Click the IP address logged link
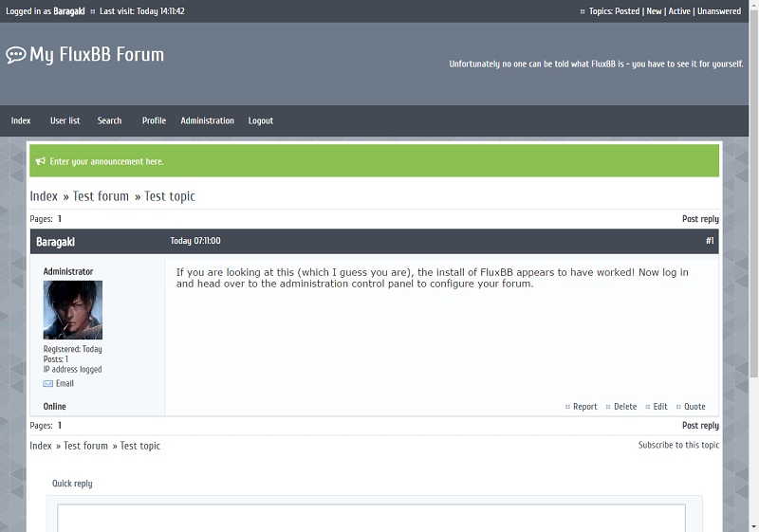This screenshot has height=532, width=759. click(x=73, y=369)
